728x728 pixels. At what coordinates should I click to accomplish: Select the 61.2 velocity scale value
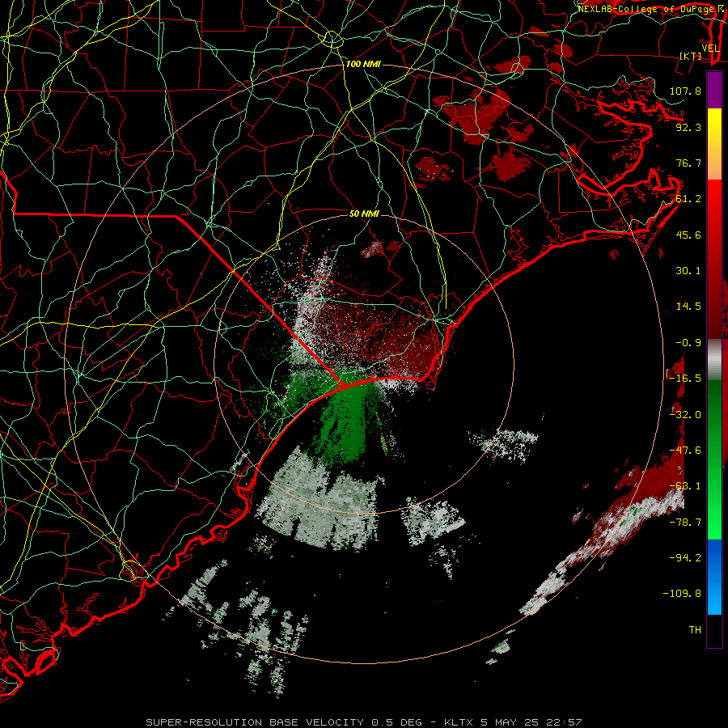point(688,199)
